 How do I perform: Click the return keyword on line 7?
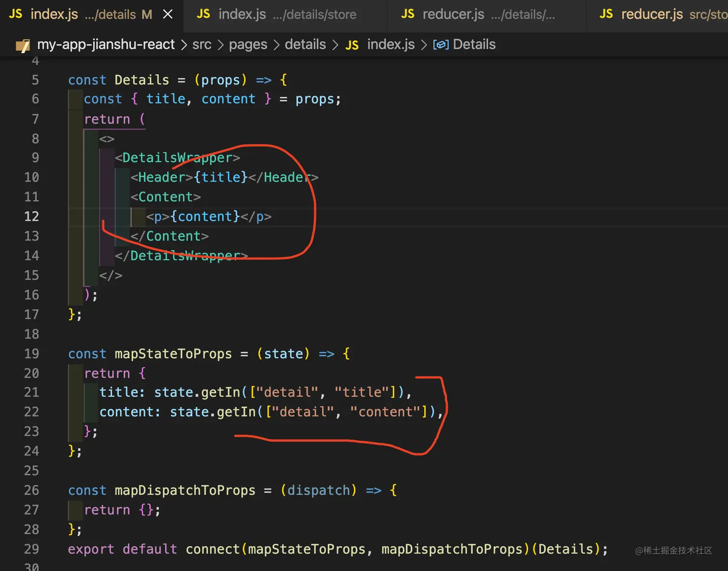(107, 119)
